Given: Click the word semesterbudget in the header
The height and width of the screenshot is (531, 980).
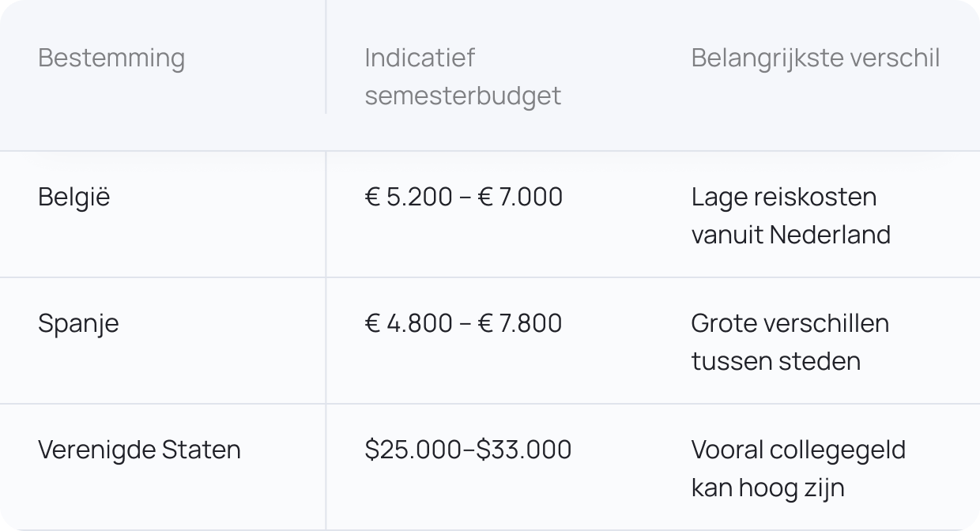Looking at the screenshot, I should [x=463, y=96].
